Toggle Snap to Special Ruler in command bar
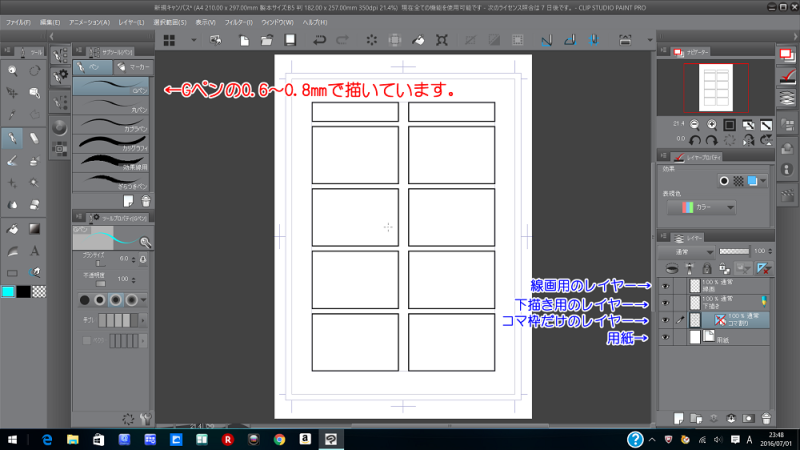This screenshot has height=450, width=800. coord(570,40)
